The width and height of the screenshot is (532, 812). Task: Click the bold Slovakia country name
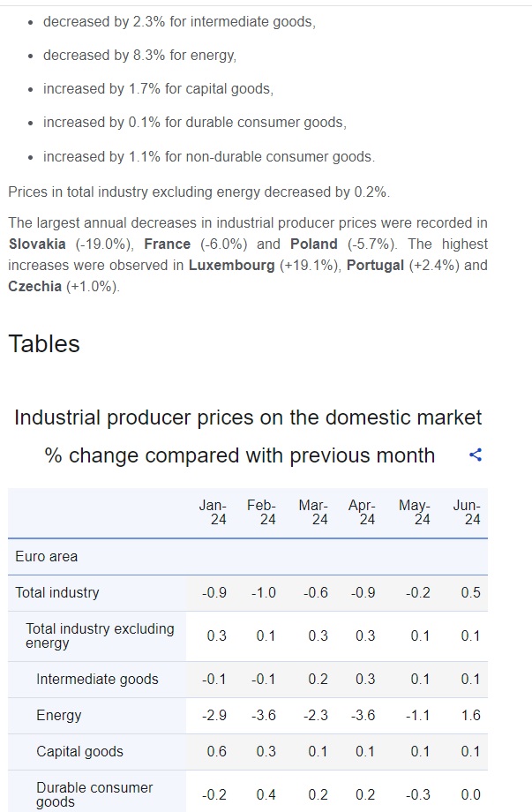[x=37, y=244]
